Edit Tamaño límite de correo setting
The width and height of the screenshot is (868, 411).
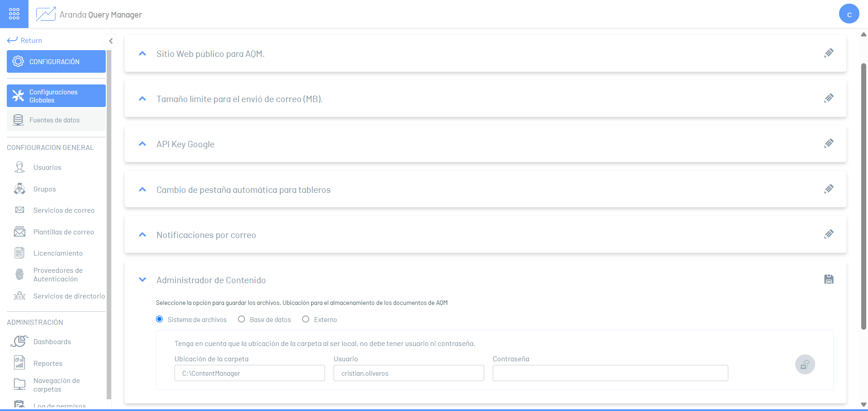click(x=829, y=98)
